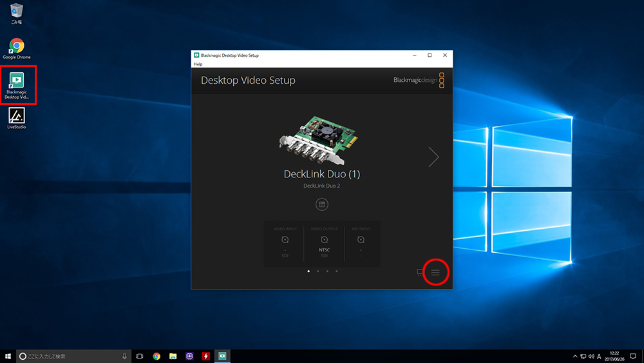Click the microphone icon in taskbar search

click(124, 356)
